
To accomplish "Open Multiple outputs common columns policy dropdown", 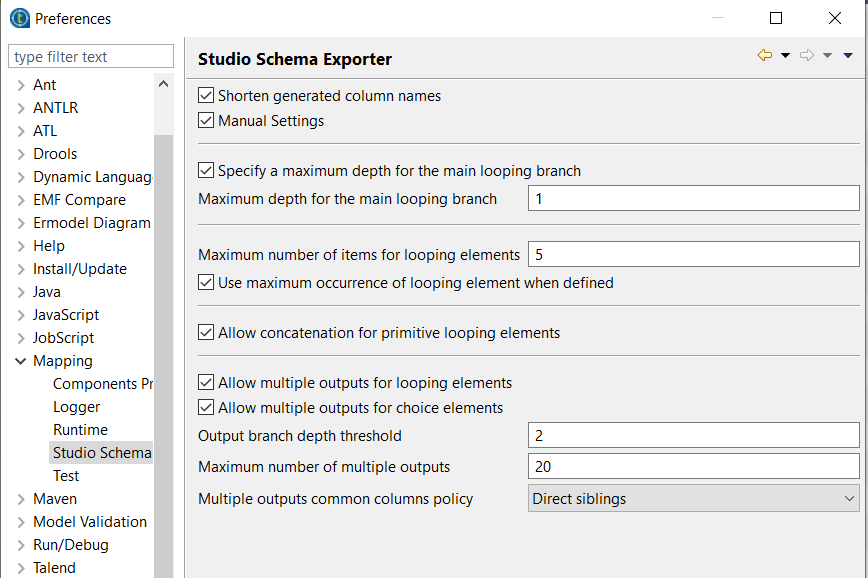I will click(x=693, y=498).
